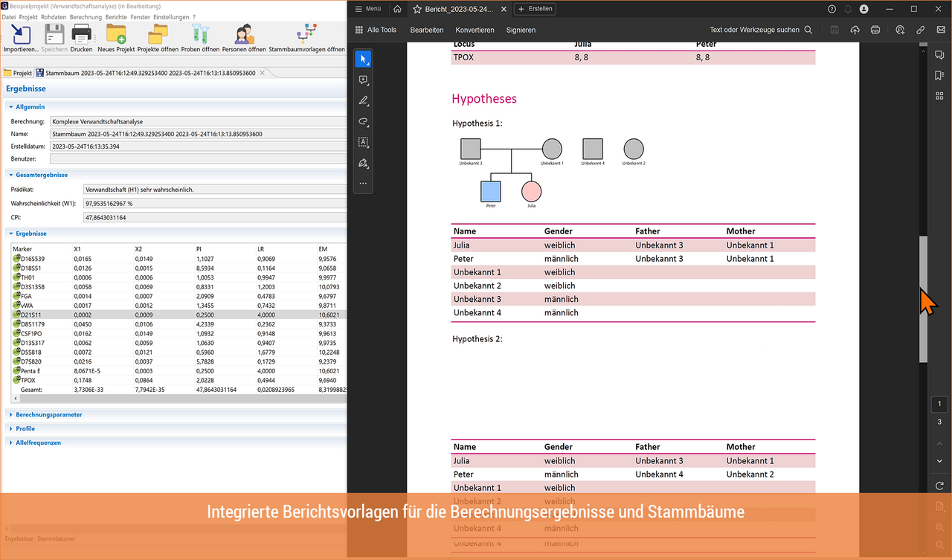The width and height of the screenshot is (952, 560).
Task: Click the page number 1 box in the PDF viewer
Action: pyautogui.click(x=939, y=404)
